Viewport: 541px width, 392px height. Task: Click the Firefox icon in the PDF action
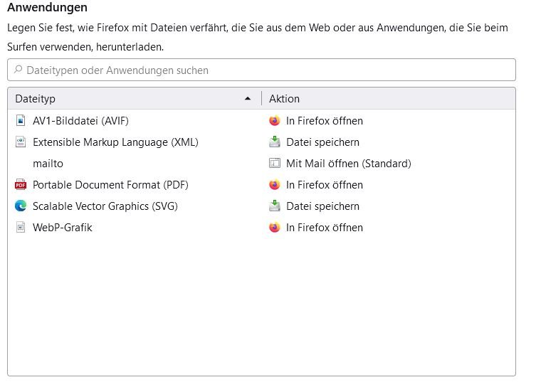(x=275, y=185)
